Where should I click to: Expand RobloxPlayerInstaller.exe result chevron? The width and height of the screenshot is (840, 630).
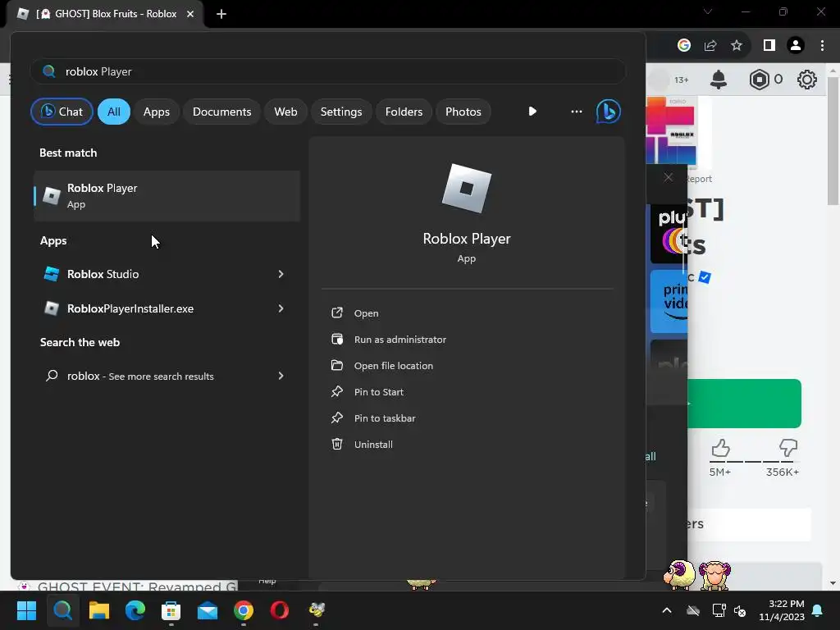coord(281,308)
